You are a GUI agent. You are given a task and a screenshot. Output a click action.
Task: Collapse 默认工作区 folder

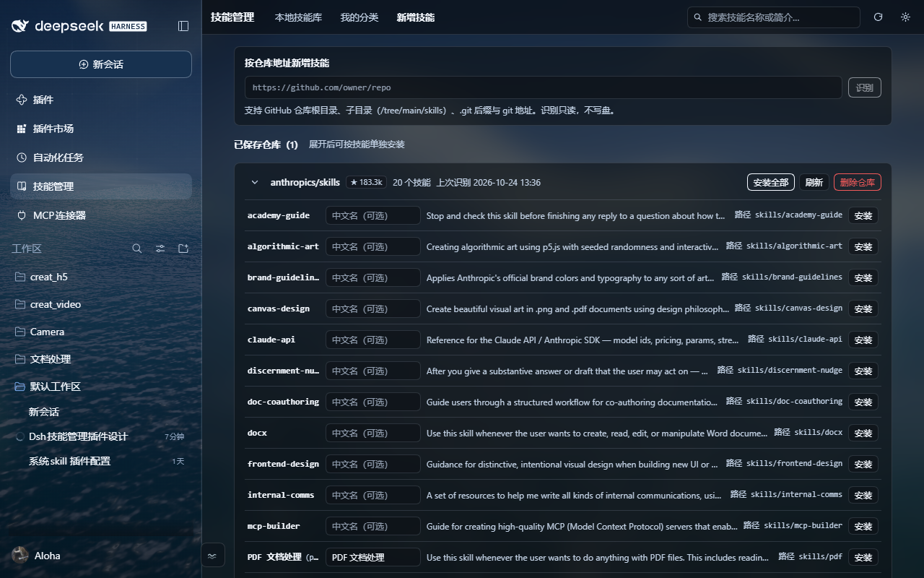point(101,387)
